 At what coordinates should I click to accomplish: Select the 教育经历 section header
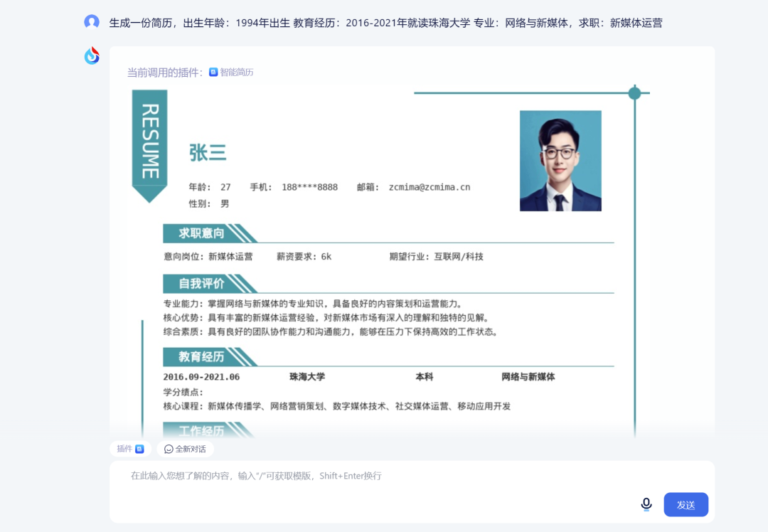click(210, 356)
